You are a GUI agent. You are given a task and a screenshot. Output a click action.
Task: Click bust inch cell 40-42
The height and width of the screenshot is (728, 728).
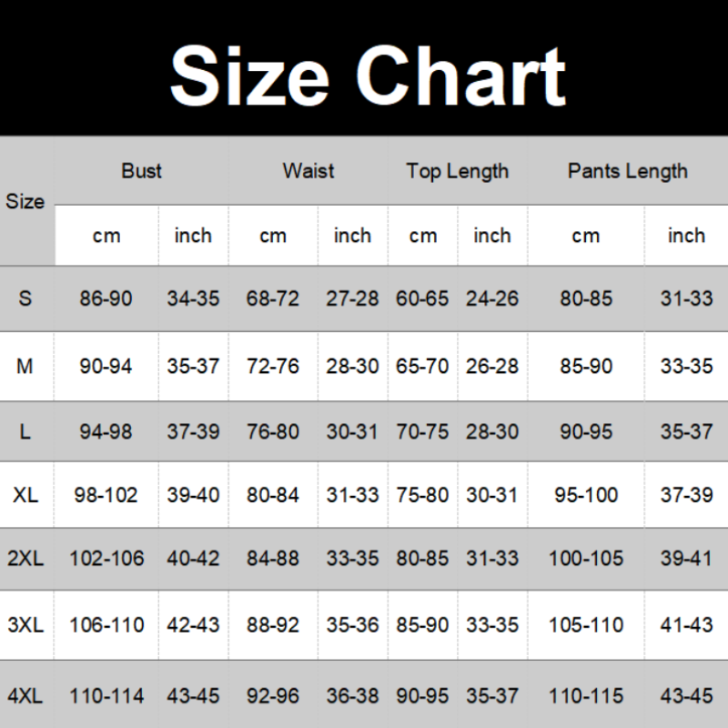pos(193,558)
